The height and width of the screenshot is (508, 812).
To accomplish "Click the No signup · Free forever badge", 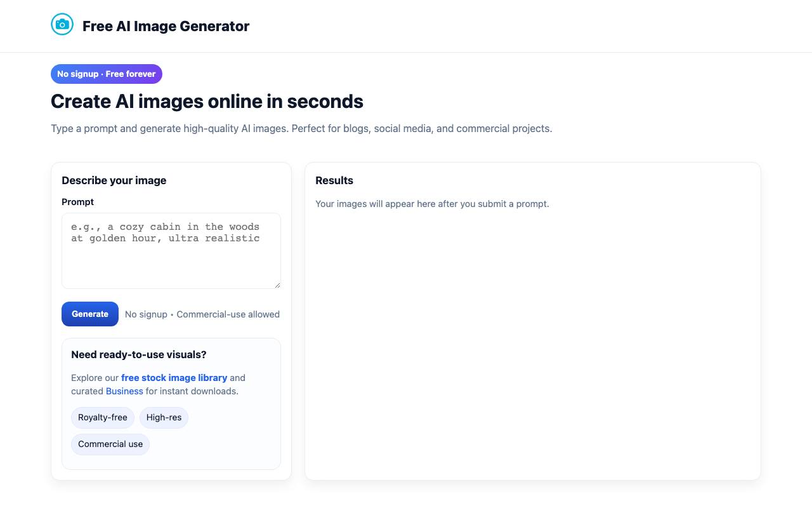I will [107, 74].
